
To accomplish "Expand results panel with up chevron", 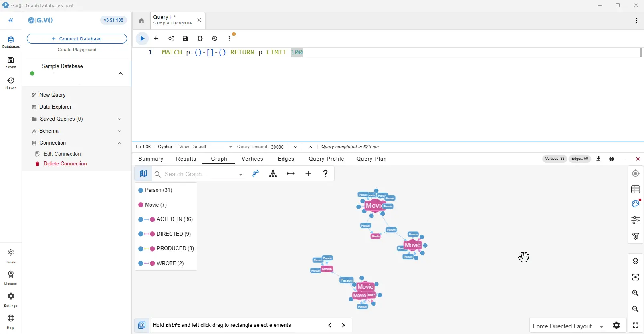I will [x=310, y=147].
